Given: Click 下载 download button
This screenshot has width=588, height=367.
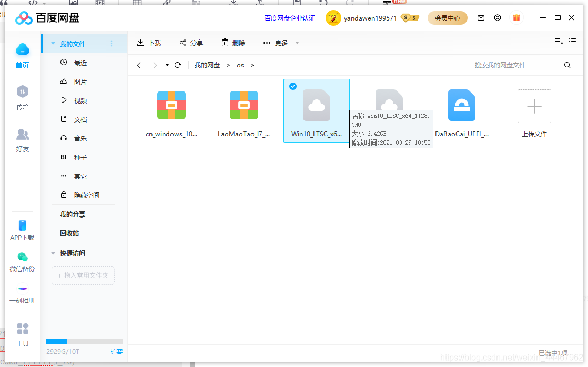Looking at the screenshot, I should [149, 43].
